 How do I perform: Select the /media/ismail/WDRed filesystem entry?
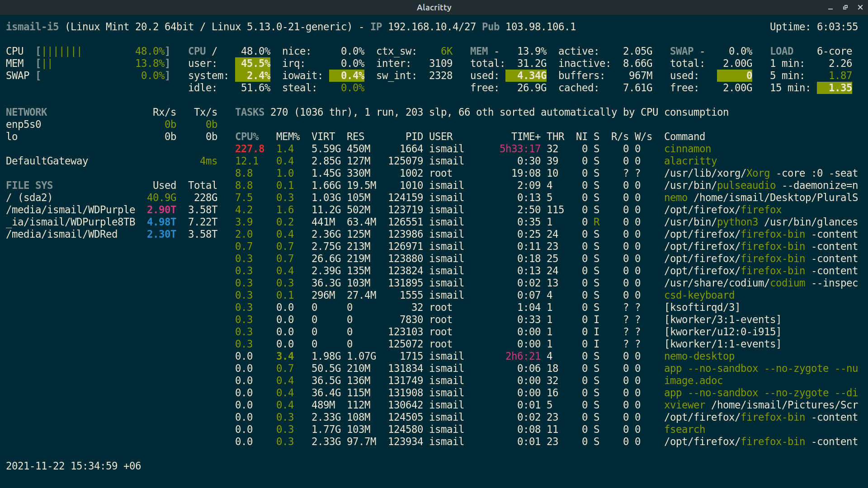click(x=61, y=234)
